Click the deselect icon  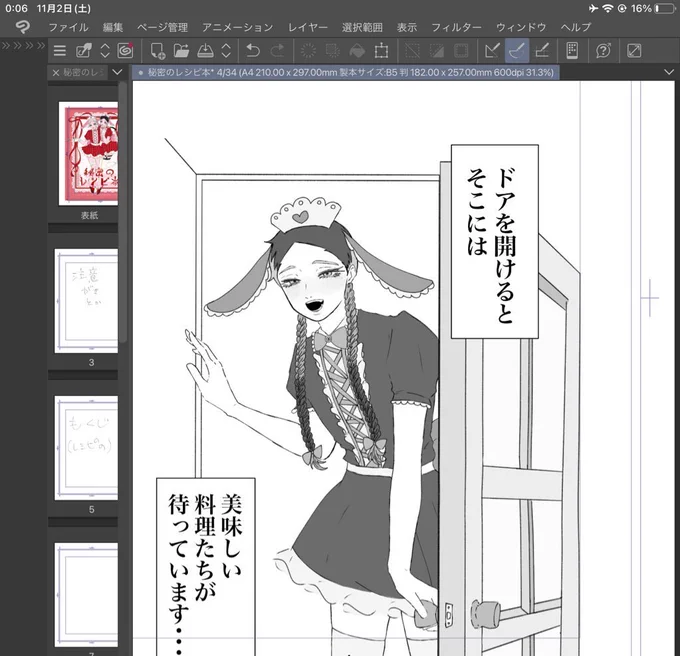point(412,51)
